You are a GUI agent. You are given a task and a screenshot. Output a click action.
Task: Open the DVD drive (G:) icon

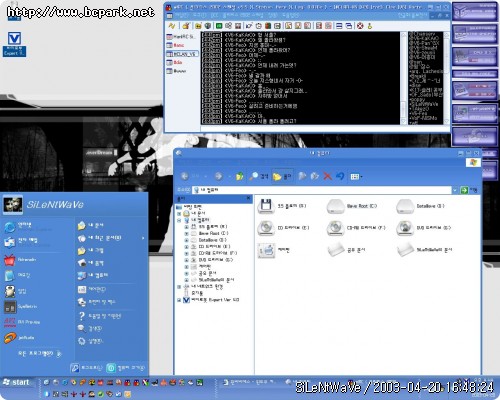click(x=405, y=228)
